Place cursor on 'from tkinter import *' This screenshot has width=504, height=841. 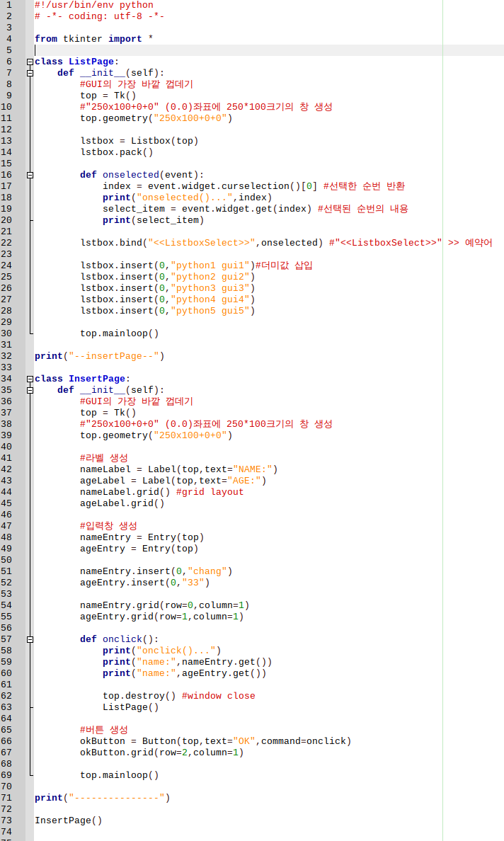94,39
